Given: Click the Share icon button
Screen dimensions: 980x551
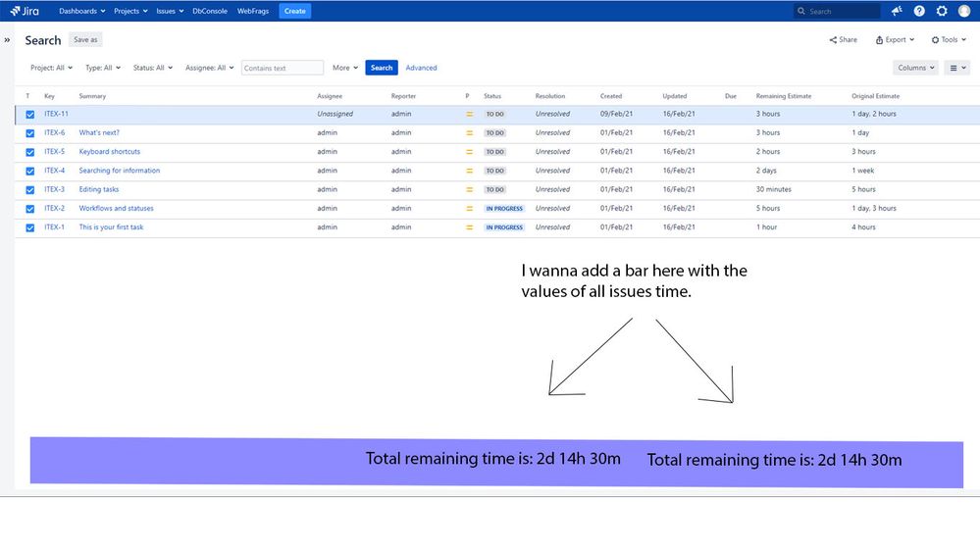Looking at the screenshot, I should pos(843,39).
